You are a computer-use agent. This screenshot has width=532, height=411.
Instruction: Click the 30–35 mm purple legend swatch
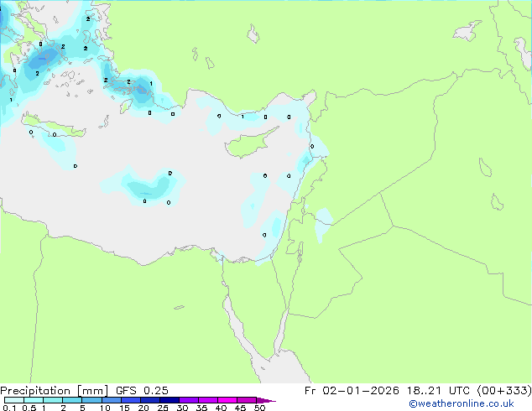pyautogui.click(x=189, y=400)
